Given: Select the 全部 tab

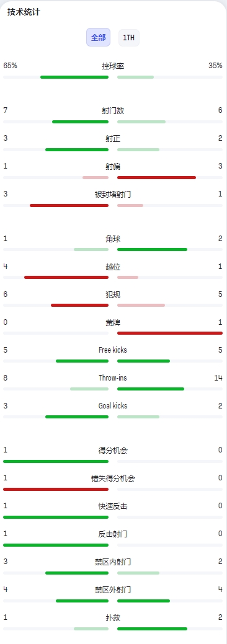Looking at the screenshot, I should [x=98, y=37].
